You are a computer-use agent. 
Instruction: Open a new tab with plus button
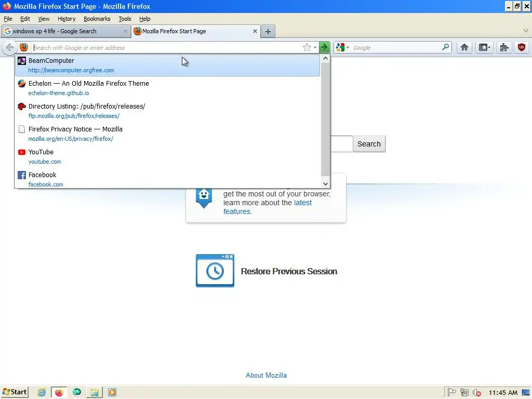coord(268,32)
